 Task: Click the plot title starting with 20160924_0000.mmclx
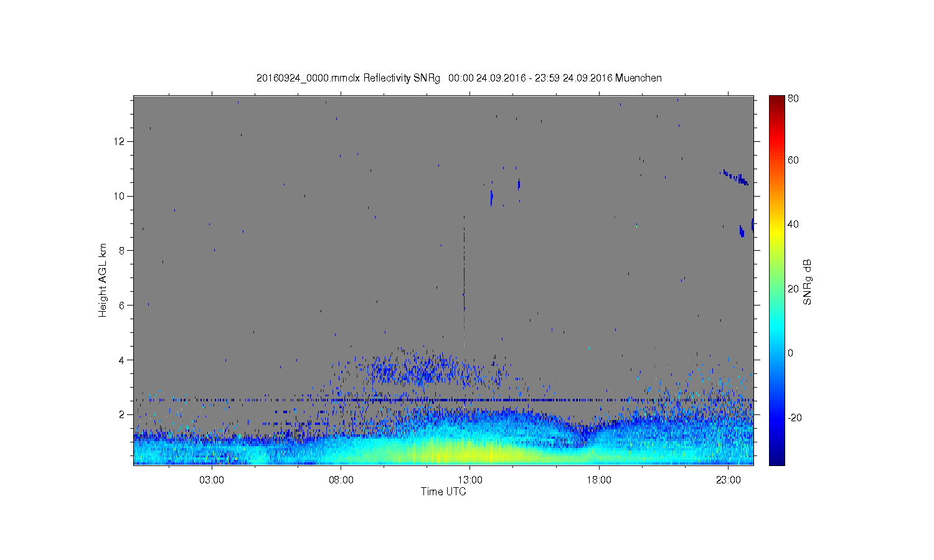tap(459, 78)
